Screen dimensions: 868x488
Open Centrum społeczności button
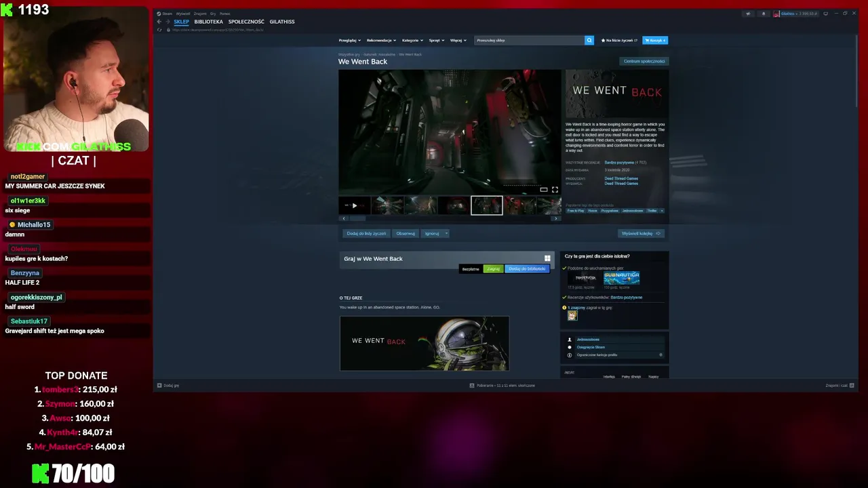[644, 61]
